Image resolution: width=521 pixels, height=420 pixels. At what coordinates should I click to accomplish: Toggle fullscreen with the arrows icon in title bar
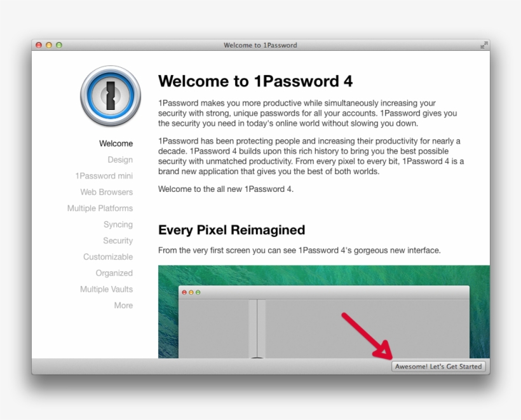click(x=484, y=45)
